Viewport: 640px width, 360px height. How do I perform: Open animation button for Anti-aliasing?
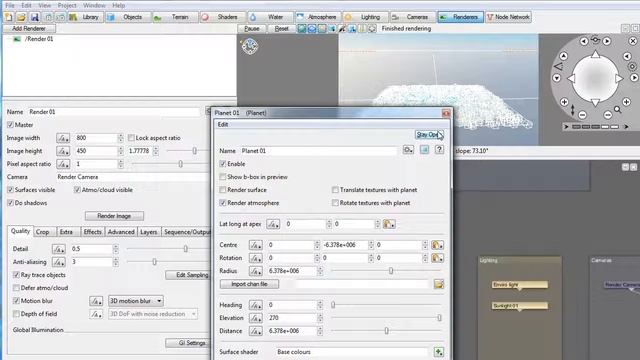tap(59, 262)
